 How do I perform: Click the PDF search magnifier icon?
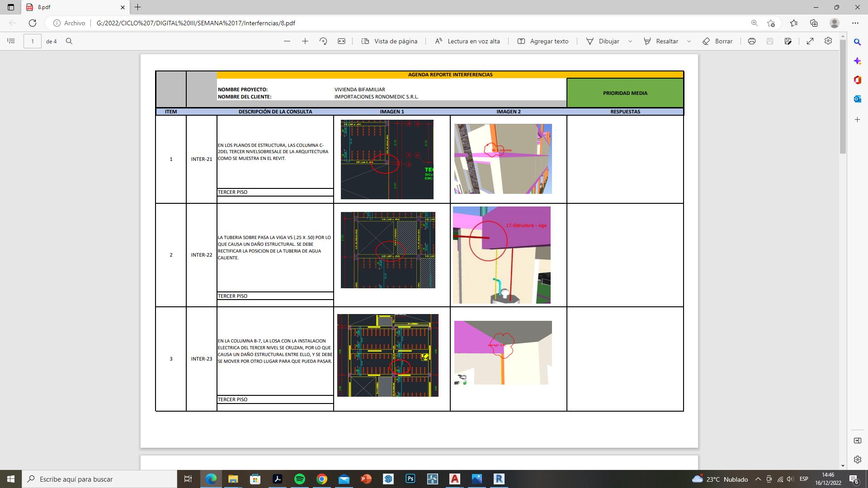click(69, 41)
